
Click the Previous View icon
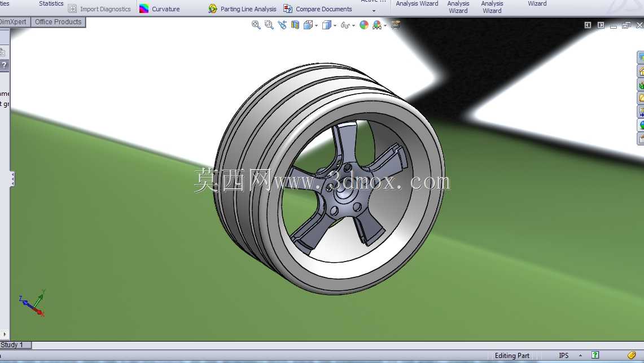coord(282,25)
